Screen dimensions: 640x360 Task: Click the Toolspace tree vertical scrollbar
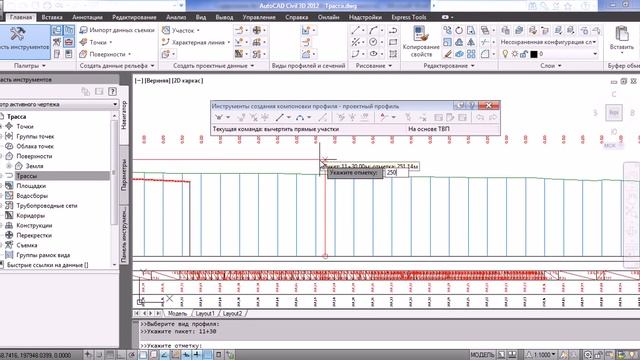click(x=115, y=191)
